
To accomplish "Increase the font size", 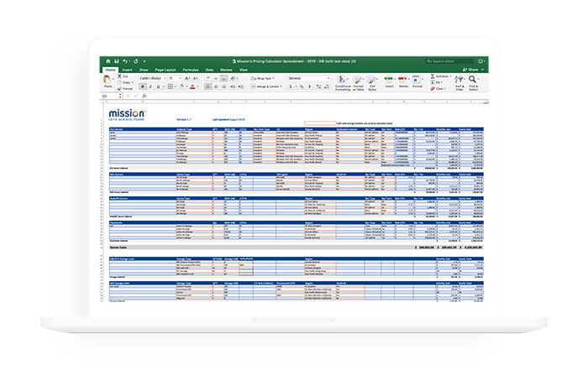I will pyautogui.click(x=187, y=78).
